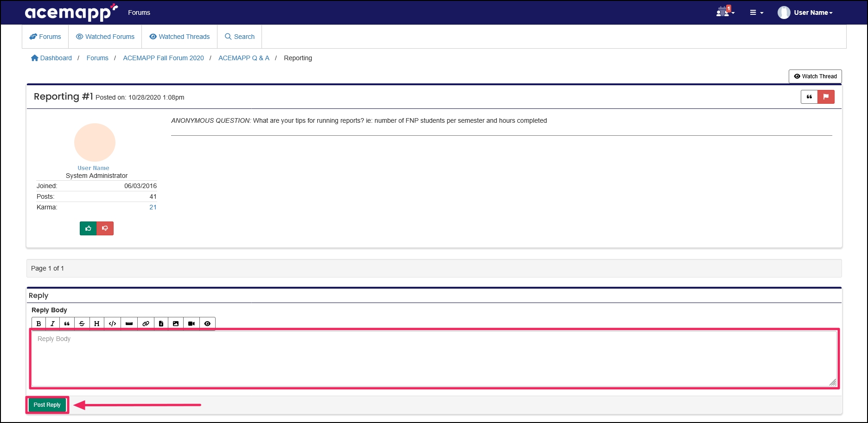The width and height of the screenshot is (868, 423).
Task: Flag the Reporting #1 post
Action: 826,97
